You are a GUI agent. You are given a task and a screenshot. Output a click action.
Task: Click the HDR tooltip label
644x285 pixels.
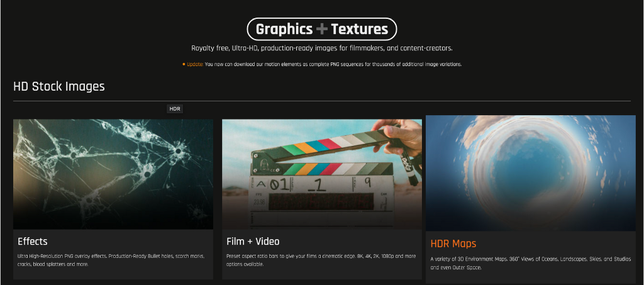(175, 109)
